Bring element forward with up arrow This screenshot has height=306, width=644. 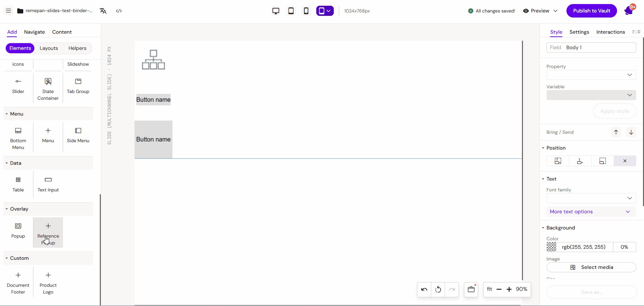[616, 132]
